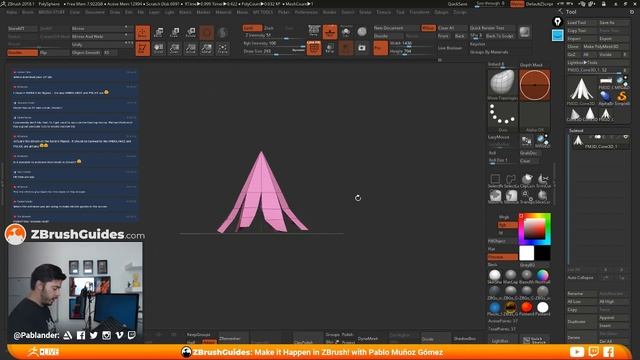Click the Scroll canvas icon

(x=159, y=48)
